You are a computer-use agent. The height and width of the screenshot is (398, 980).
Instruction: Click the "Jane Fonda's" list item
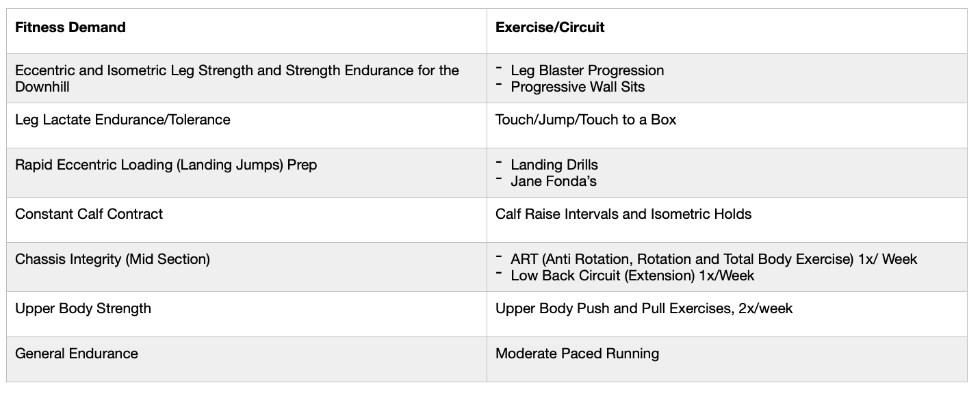pyautogui.click(x=554, y=181)
